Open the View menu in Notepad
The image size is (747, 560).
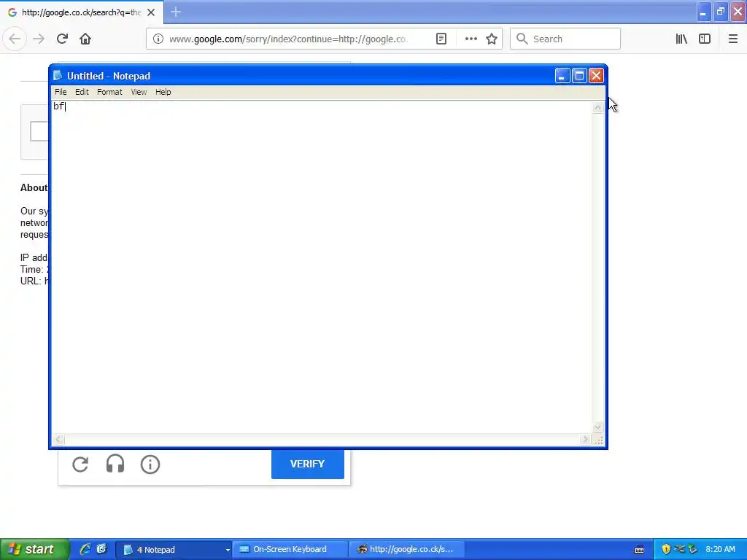click(139, 92)
